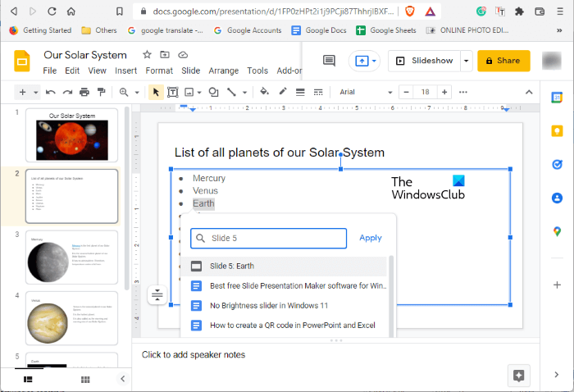Open Slideshow options dropdown arrow

point(466,61)
